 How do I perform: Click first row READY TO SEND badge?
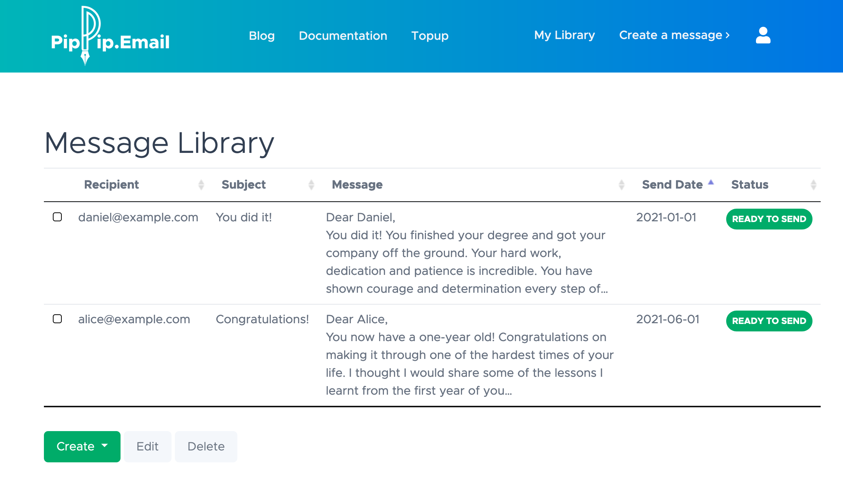pos(769,219)
